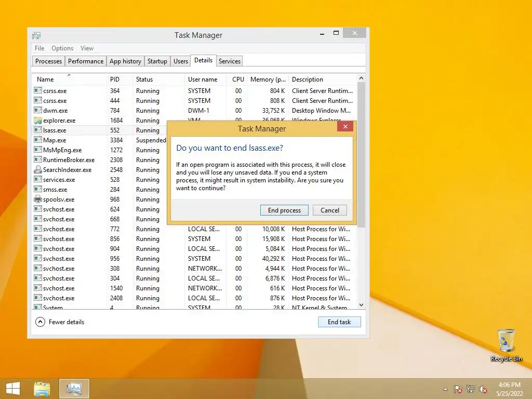This screenshot has width=532, height=399.
Task: Open the Windows Start button
Action: 13,389
